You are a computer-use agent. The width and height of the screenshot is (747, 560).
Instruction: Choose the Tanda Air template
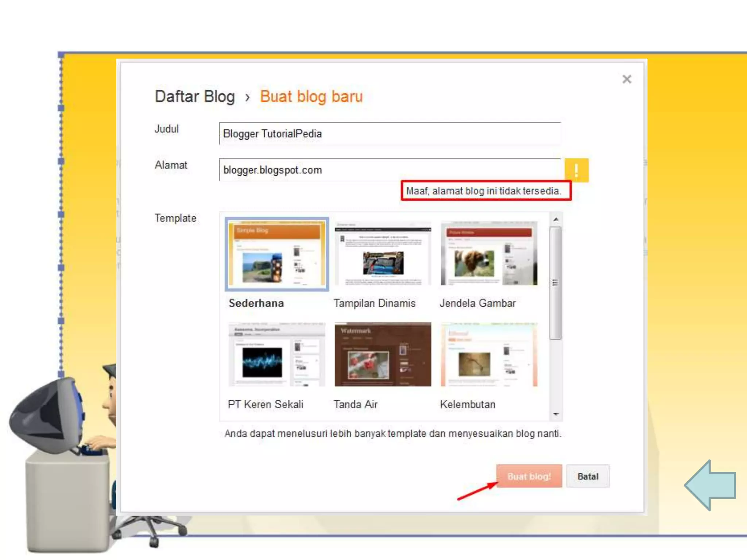pos(383,354)
